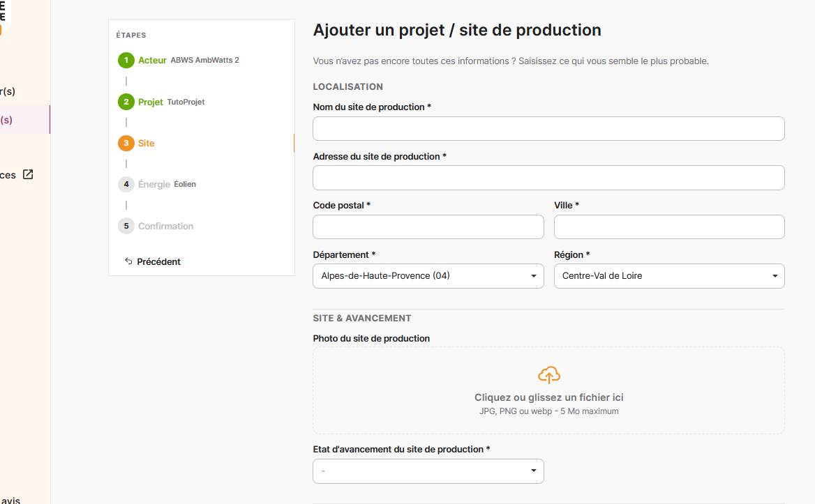Open the Etat d'avancement dropdown

pyautogui.click(x=428, y=471)
